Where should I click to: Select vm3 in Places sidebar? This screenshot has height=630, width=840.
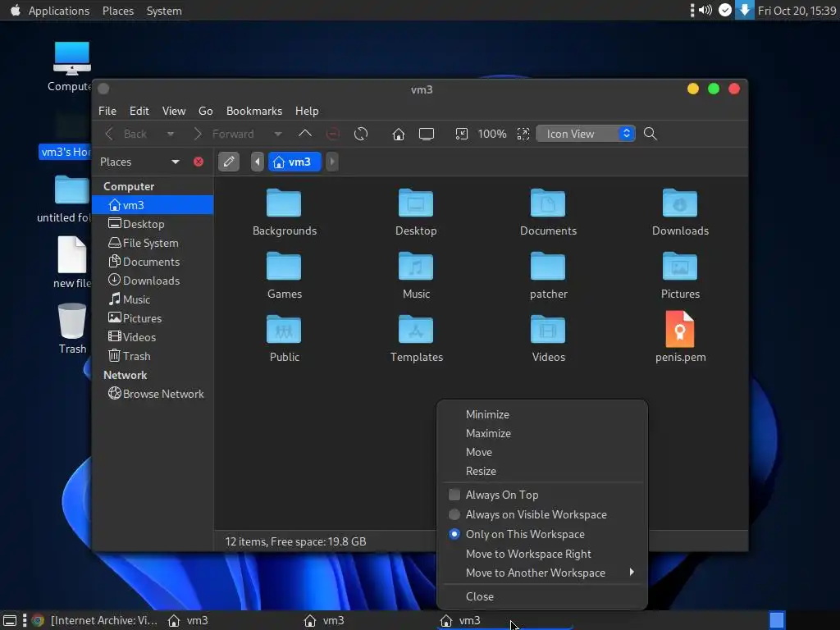point(153,205)
